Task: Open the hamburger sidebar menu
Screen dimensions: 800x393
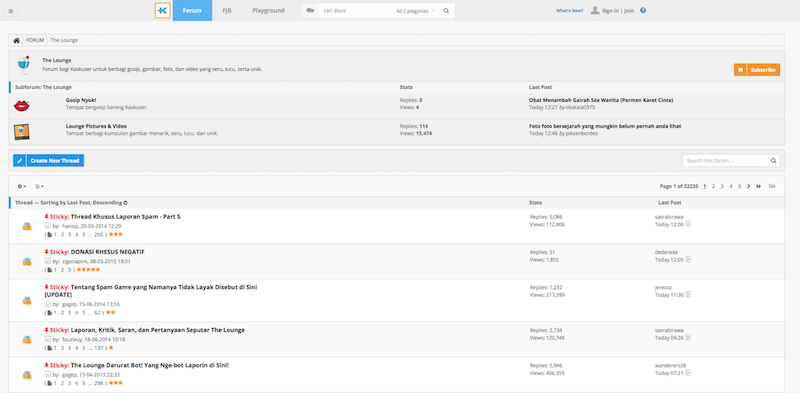Action: 11,11
